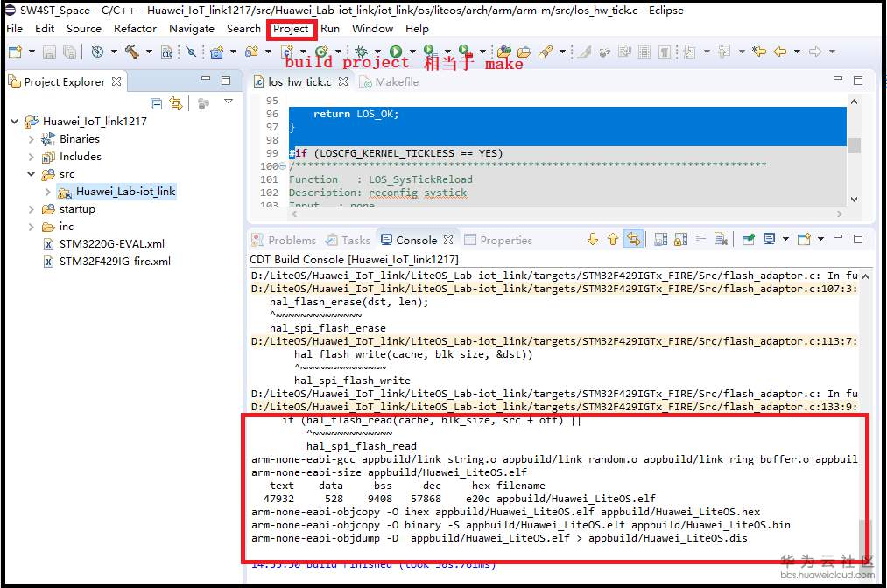Open the Navigate menu
The height and width of the screenshot is (588, 887).
pyautogui.click(x=192, y=28)
